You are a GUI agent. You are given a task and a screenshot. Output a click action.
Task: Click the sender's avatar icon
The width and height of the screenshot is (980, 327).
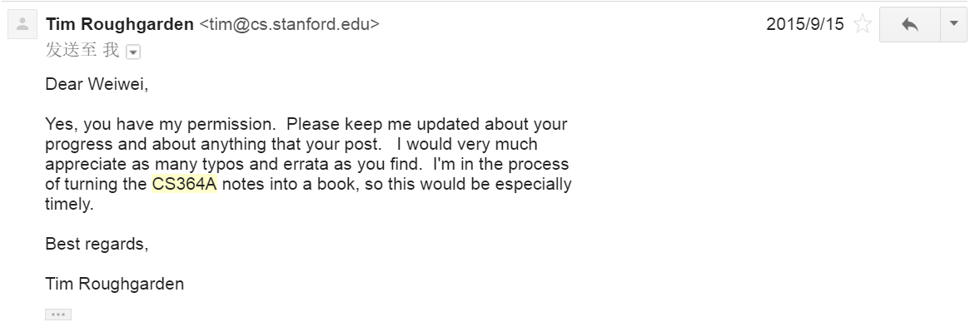point(22,24)
